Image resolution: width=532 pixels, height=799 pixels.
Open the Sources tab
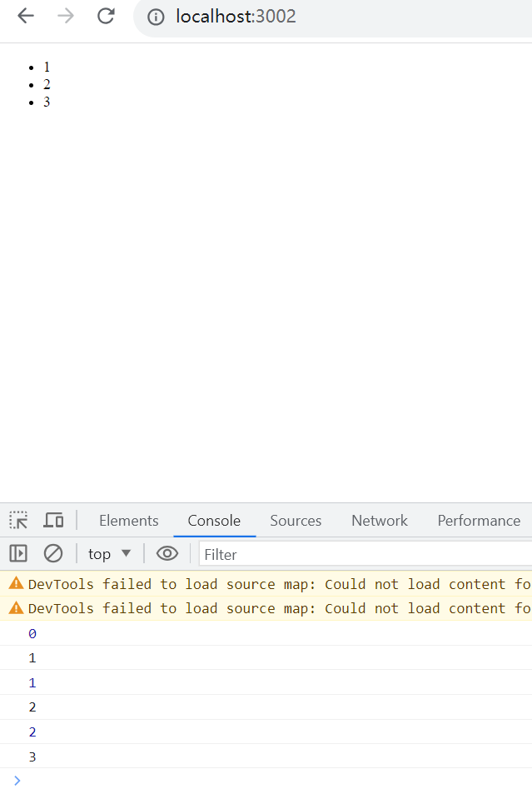pyautogui.click(x=296, y=520)
